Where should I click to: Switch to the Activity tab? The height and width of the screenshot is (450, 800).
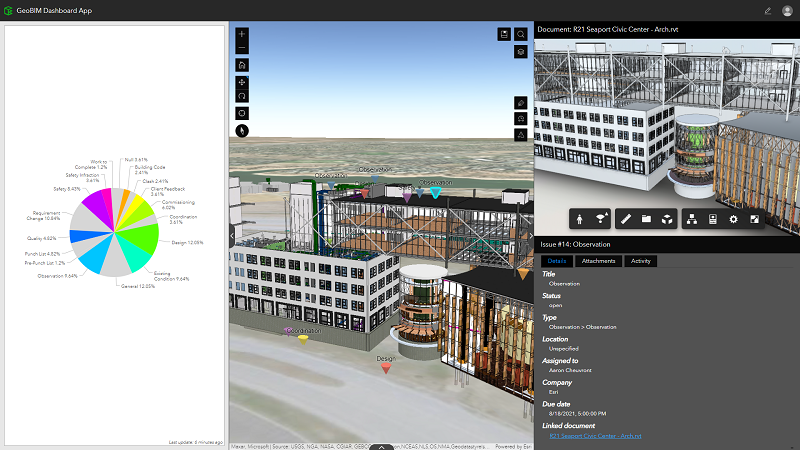(641, 261)
